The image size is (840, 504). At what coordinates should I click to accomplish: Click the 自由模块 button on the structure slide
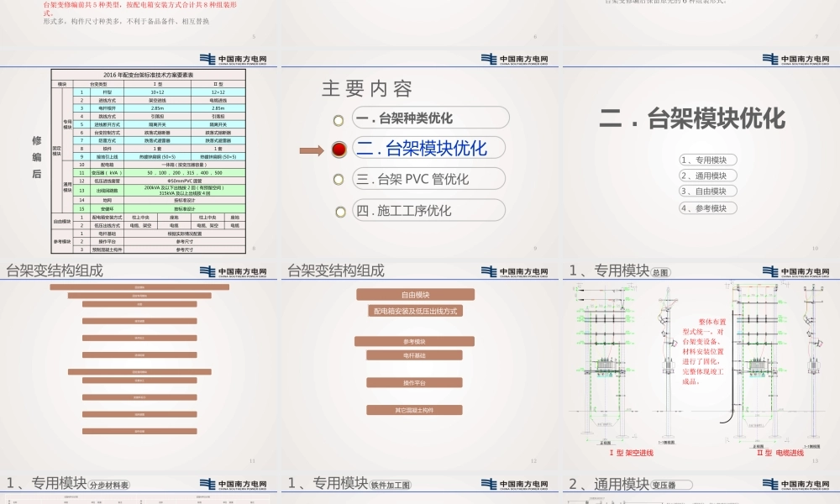(415, 295)
